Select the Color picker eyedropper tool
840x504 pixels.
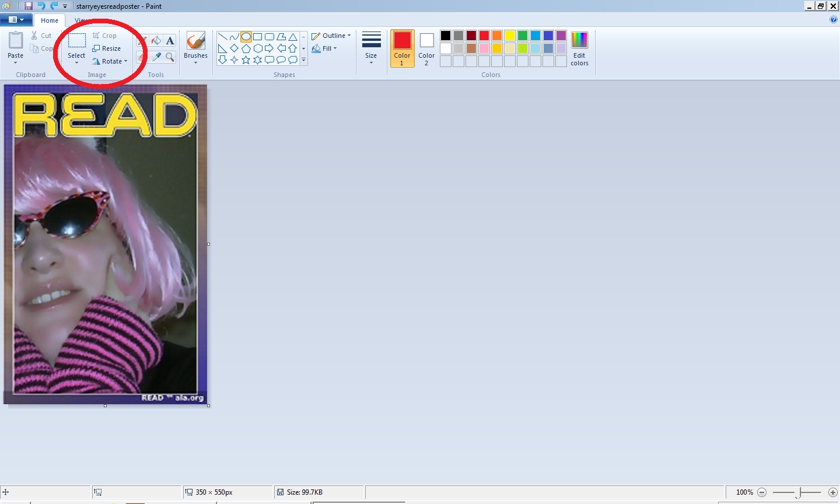pyautogui.click(x=156, y=57)
